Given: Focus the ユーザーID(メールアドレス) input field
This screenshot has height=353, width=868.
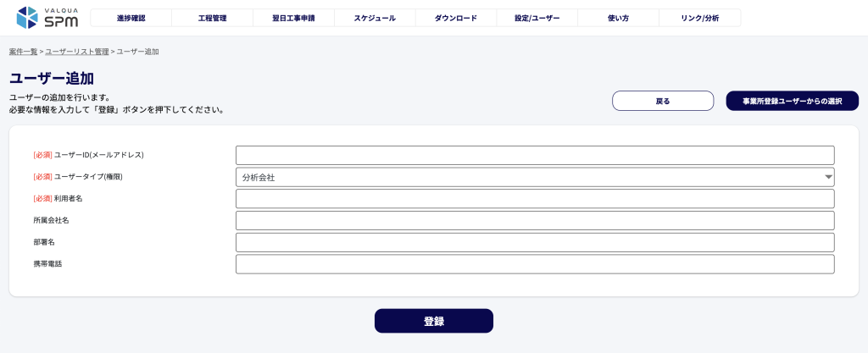Looking at the screenshot, I should pos(535,155).
